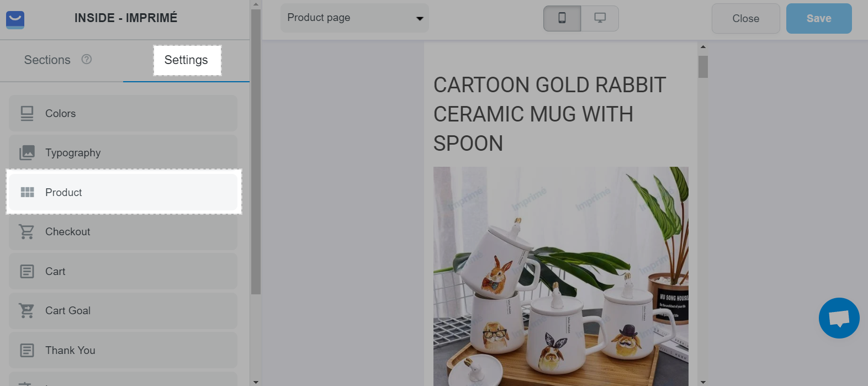The height and width of the screenshot is (386, 868).
Task: Click the Colors monitor icon
Action: point(27,113)
